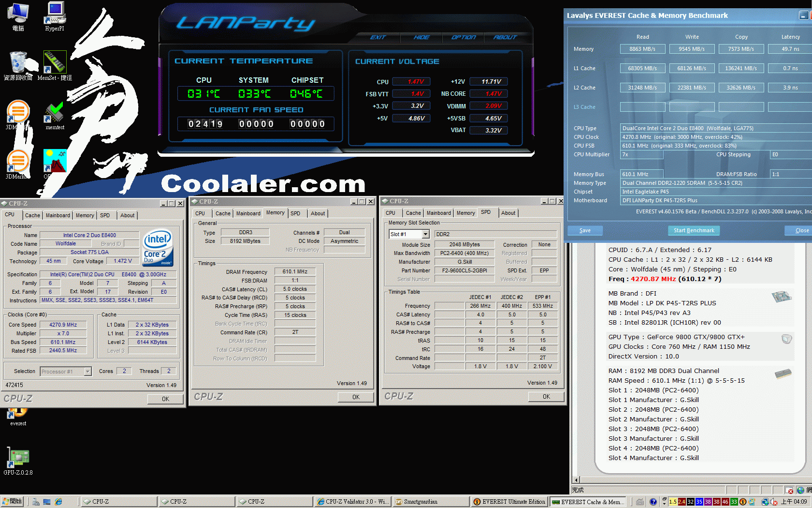Click the orange EVEREST info tray icon
This screenshot has height=508, width=812.
tap(743, 502)
